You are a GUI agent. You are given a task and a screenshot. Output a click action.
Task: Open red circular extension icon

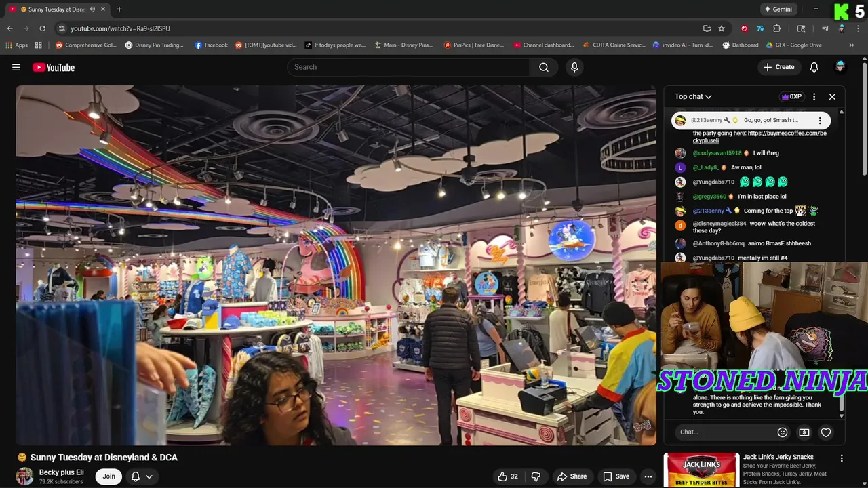coord(744,28)
